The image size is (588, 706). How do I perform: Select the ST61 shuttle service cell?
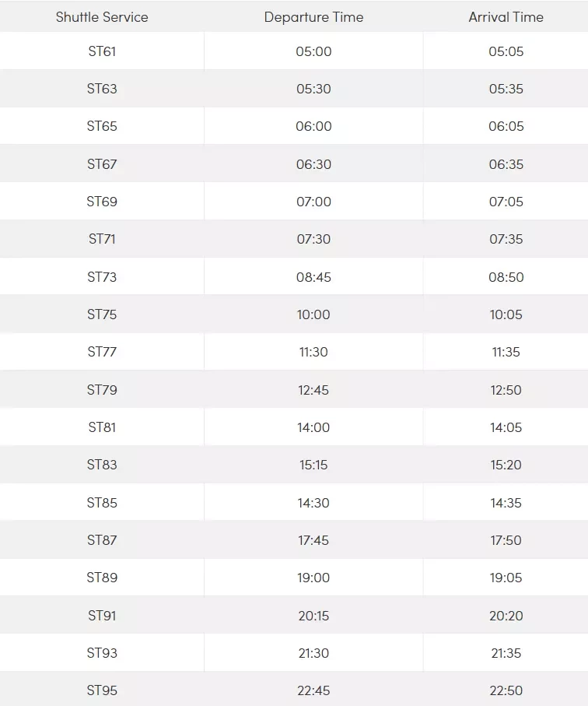coord(102,51)
